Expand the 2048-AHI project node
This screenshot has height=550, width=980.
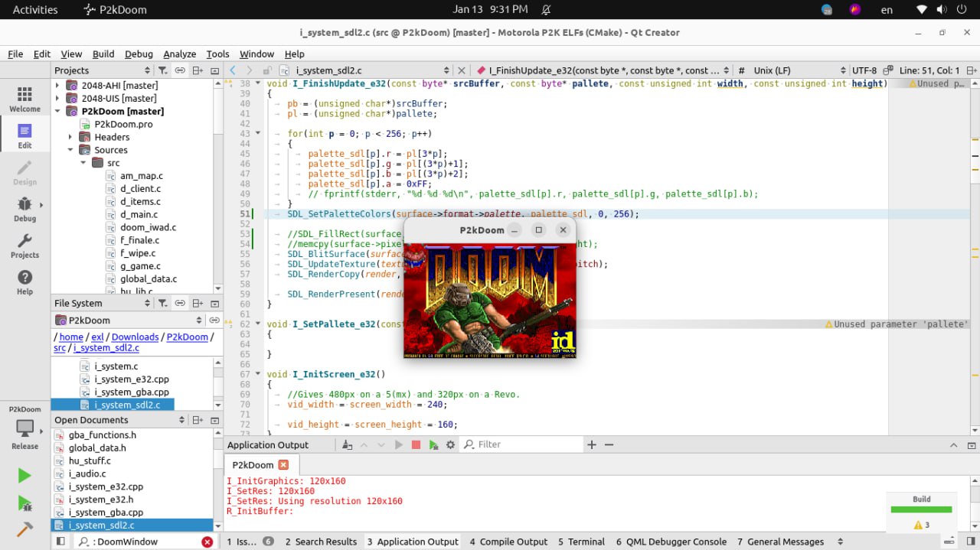pyautogui.click(x=57, y=85)
